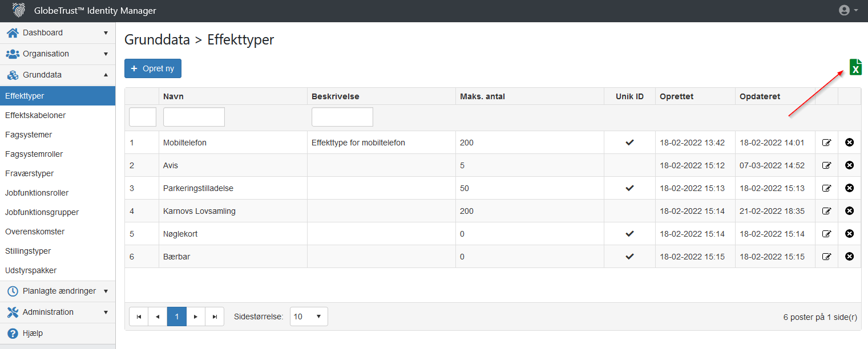The width and height of the screenshot is (868, 349).
Task: Delete the Nøglekort row
Action: tap(849, 233)
